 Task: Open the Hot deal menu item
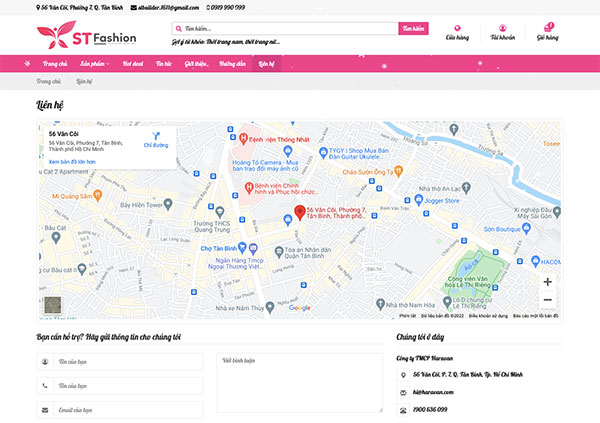tap(133, 64)
